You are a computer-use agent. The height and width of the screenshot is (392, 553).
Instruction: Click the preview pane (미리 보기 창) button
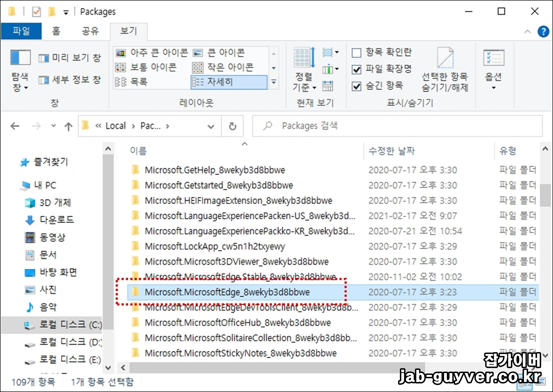click(x=70, y=58)
